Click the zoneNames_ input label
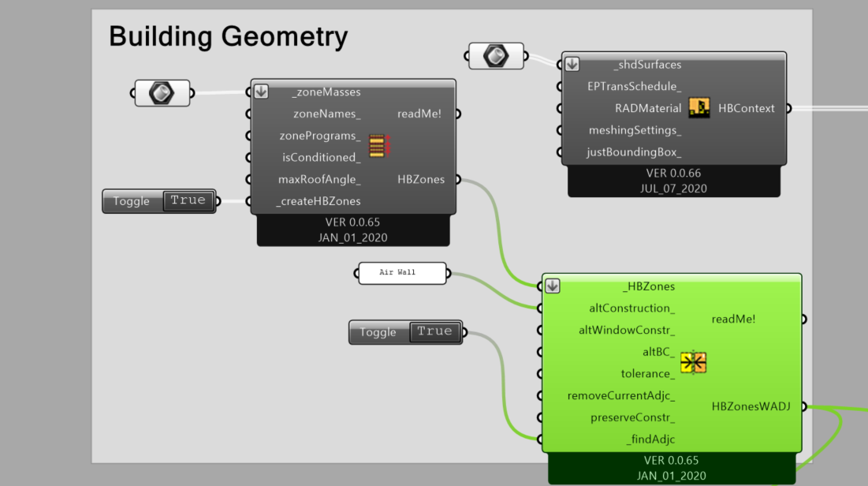This screenshot has width=868, height=486. click(326, 114)
